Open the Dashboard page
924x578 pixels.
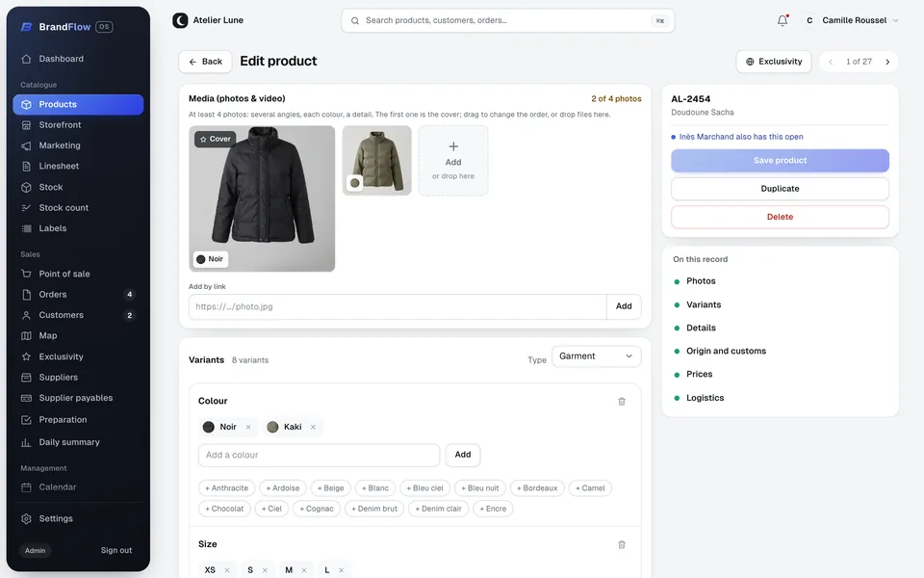coord(78,59)
